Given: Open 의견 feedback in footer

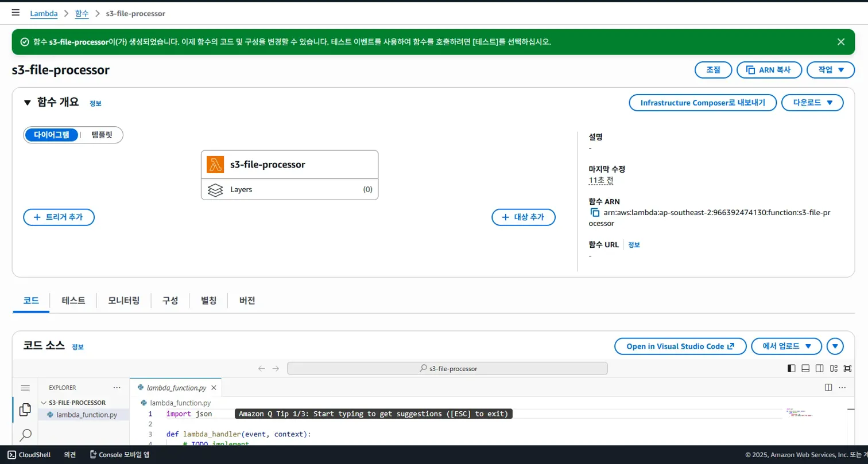Looking at the screenshot, I should point(70,454).
